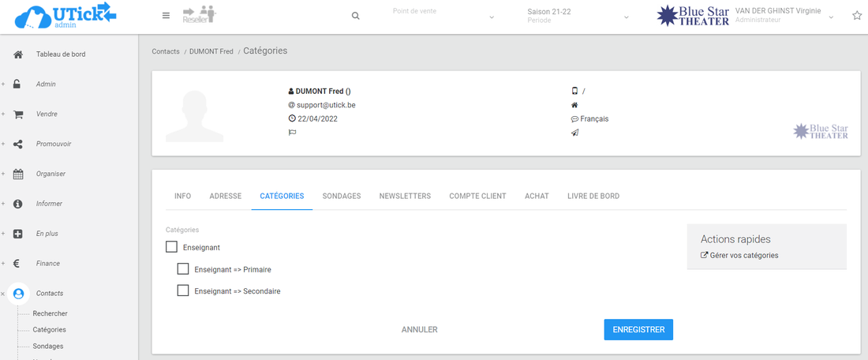
Task: Check the Enseignant category checkbox
Action: coord(172,247)
